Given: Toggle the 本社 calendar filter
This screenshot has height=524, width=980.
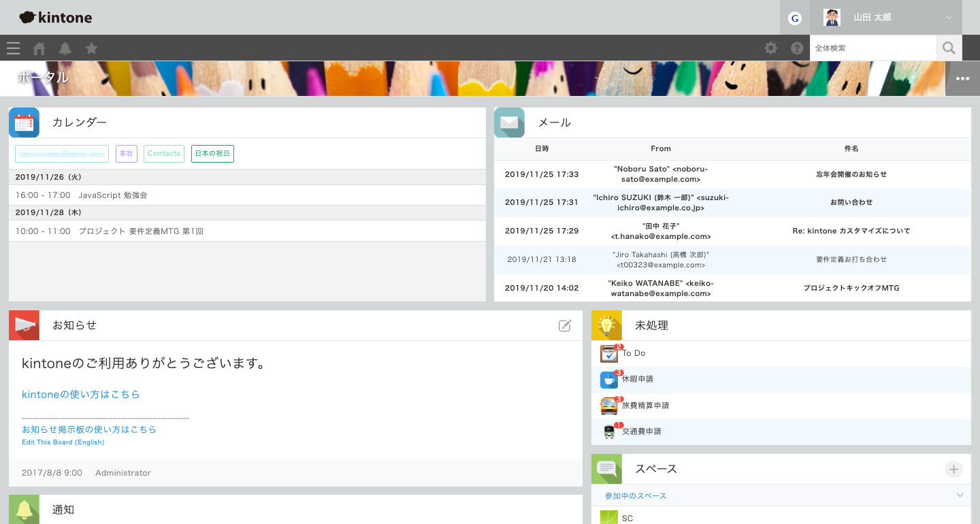Looking at the screenshot, I should (x=127, y=154).
